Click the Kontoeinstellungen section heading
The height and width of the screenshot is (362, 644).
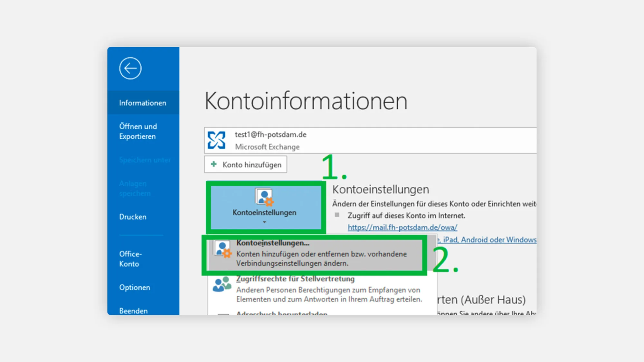pos(381,189)
